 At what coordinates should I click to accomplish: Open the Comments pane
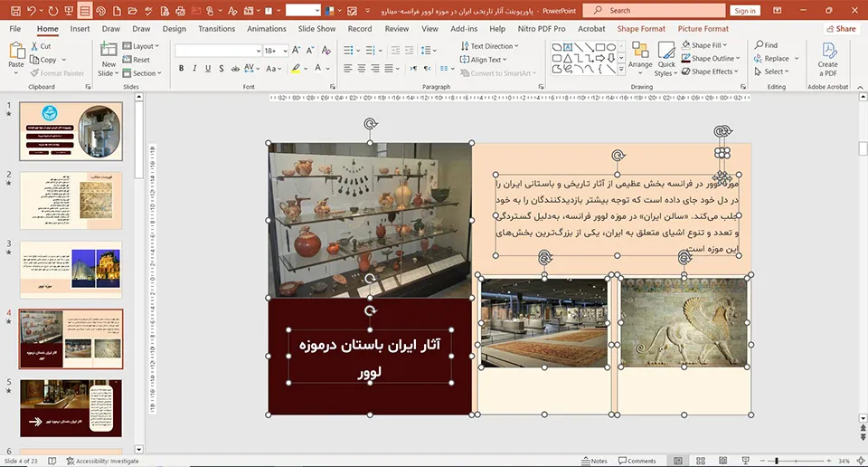click(637, 461)
